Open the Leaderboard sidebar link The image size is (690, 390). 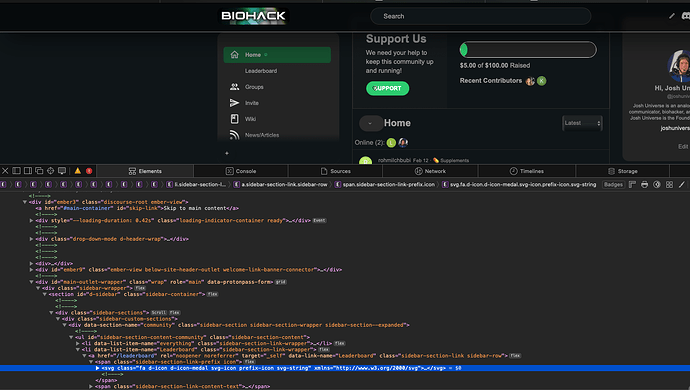pos(261,71)
